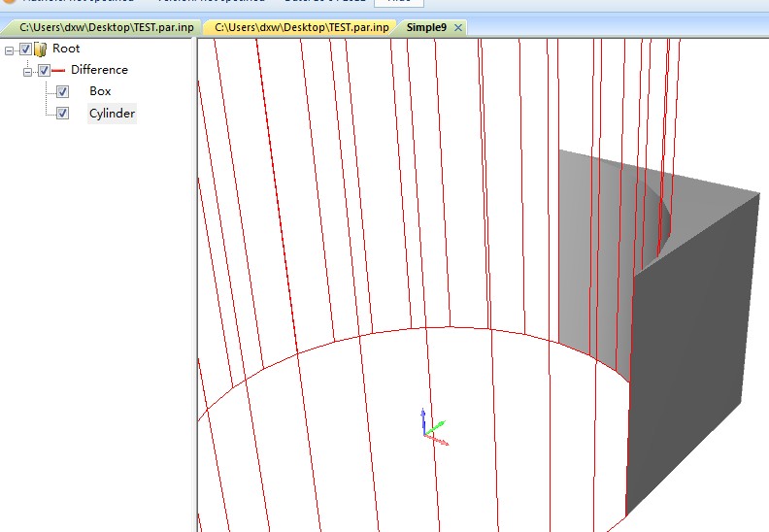Switch to the yellow TEST.par.inp tab
The height and width of the screenshot is (532, 769).
pos(301,27)
